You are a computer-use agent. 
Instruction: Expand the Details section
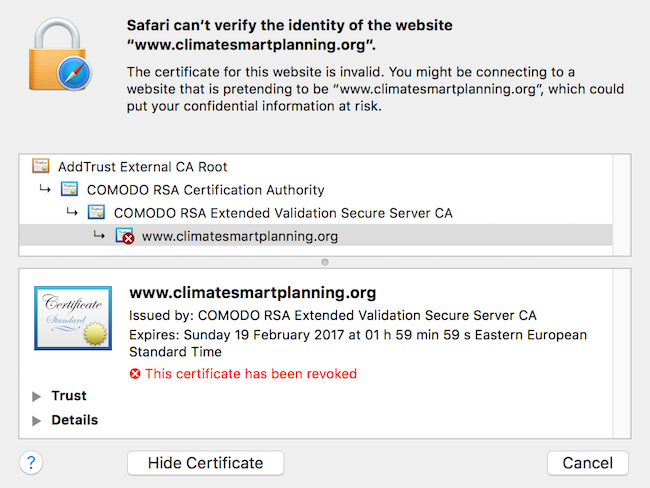[x=38, y=420]
